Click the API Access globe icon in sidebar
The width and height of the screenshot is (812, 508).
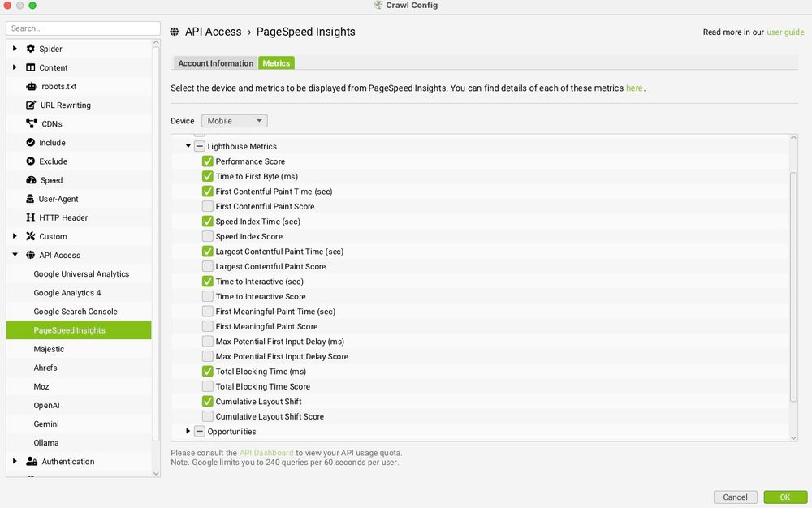point(31,255)
